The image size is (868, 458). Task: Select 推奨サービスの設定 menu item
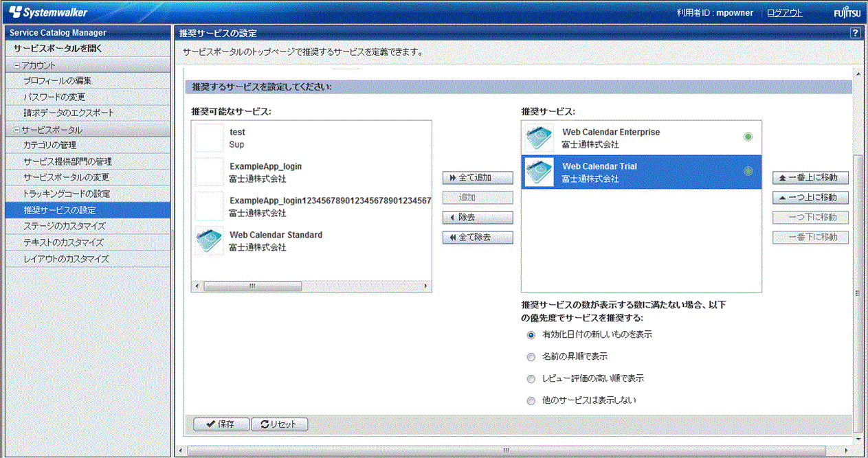tap(88, 210)
